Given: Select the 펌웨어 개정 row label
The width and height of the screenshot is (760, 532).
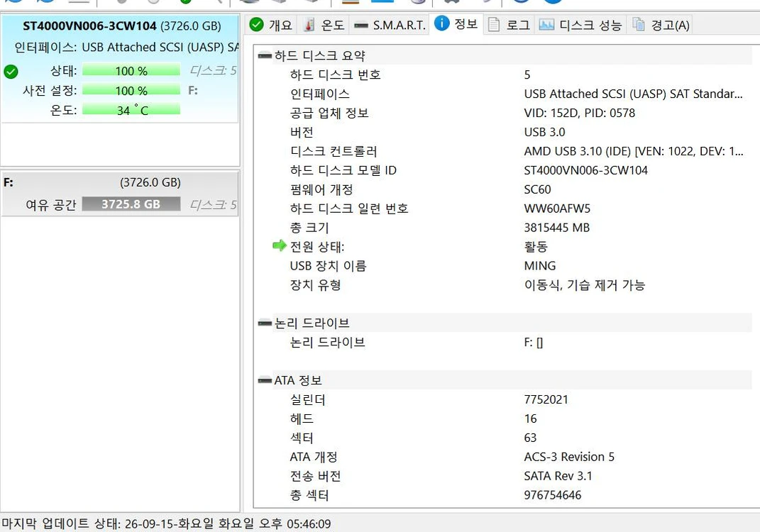Looking at the screenshot, I should point(321,189).
